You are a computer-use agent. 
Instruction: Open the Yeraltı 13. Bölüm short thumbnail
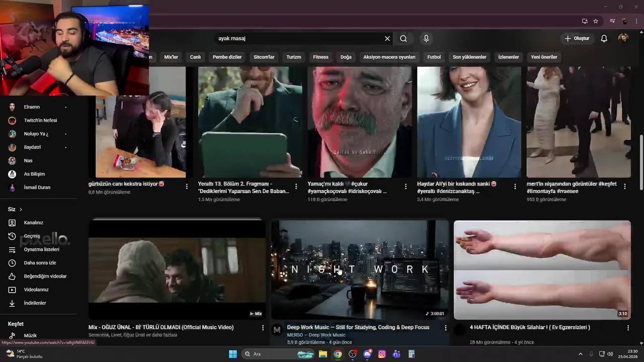coord(250,122)
